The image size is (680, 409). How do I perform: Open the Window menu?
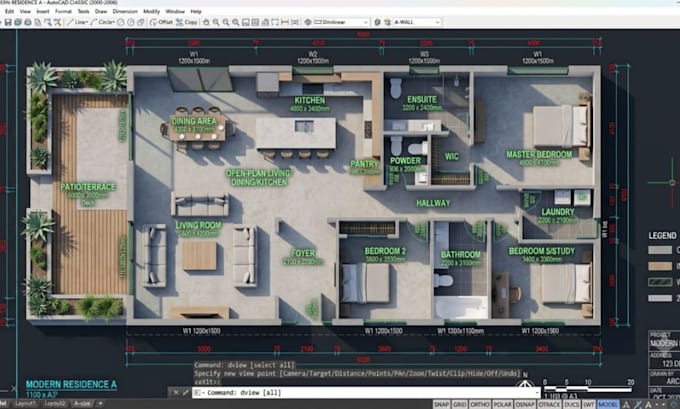pos(175,11)
